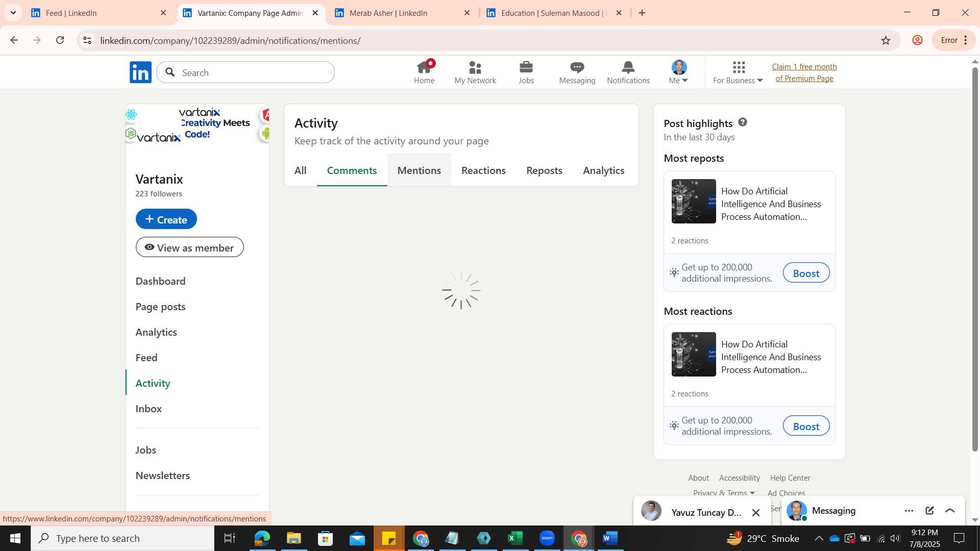
Task: View site information icon in address bar
Action: (87, 40)
